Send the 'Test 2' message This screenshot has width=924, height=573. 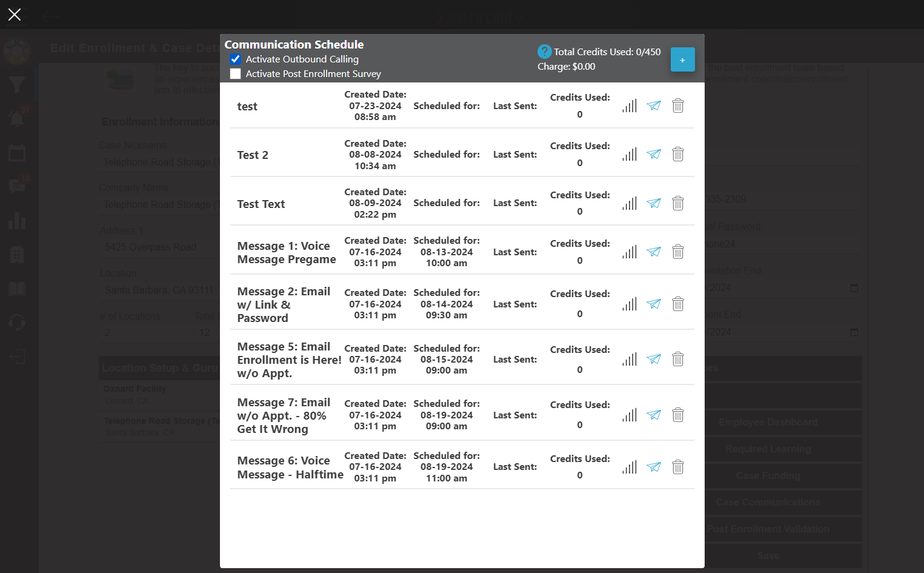click(x=654, y=154)
